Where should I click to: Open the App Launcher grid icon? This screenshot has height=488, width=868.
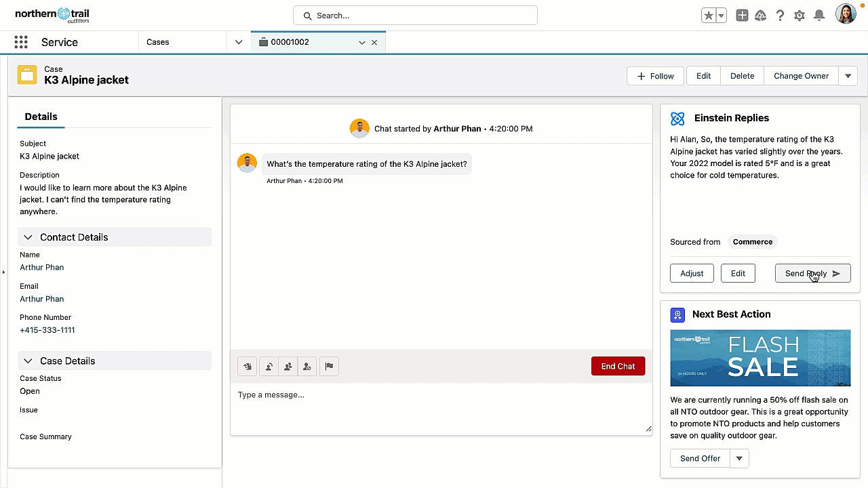[21, 42]
